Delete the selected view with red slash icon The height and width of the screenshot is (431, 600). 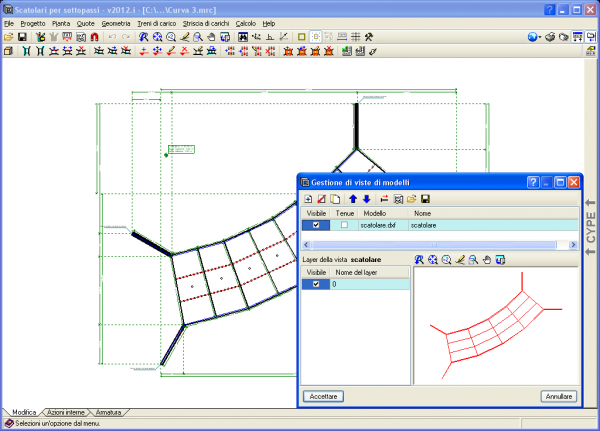coord(321,199)
